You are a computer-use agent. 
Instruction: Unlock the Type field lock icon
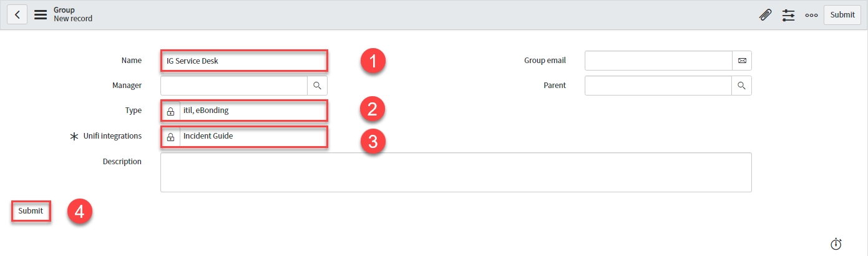tap(170, 111)
